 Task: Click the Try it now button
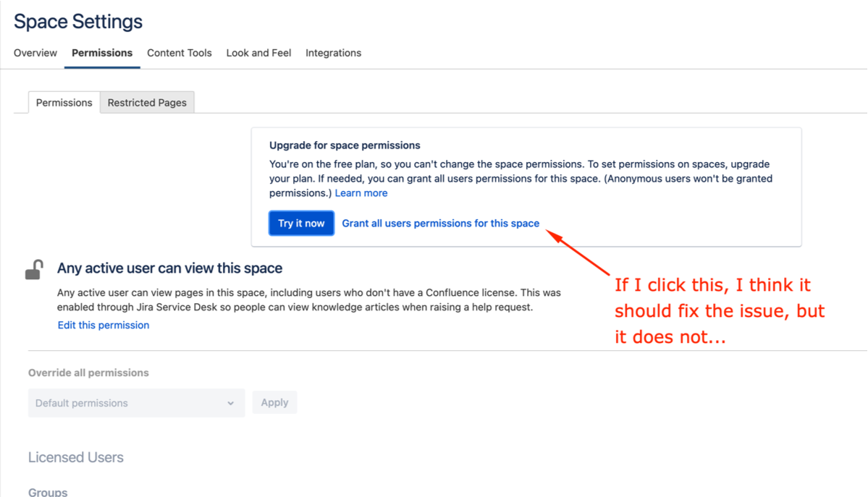click(301, 223)
